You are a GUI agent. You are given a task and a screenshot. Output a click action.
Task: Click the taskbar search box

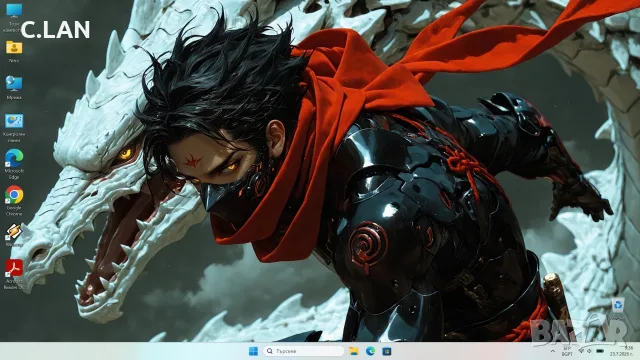tap(303, 351)
